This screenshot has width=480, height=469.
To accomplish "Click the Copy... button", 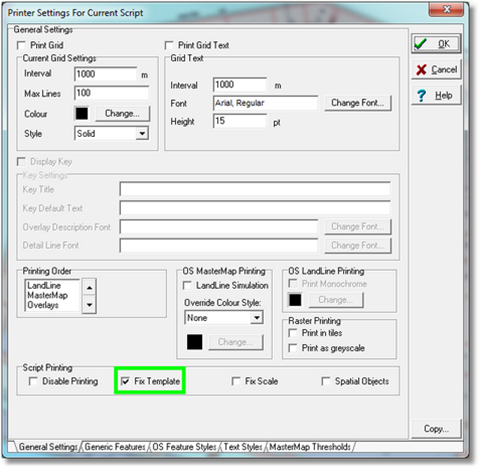I will (436, 429).
